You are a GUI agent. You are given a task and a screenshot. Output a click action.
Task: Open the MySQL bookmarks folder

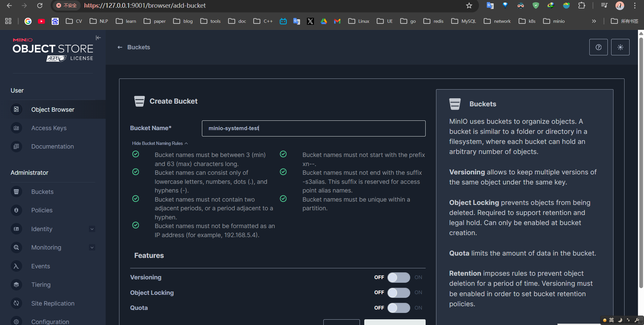click(464, 21)
